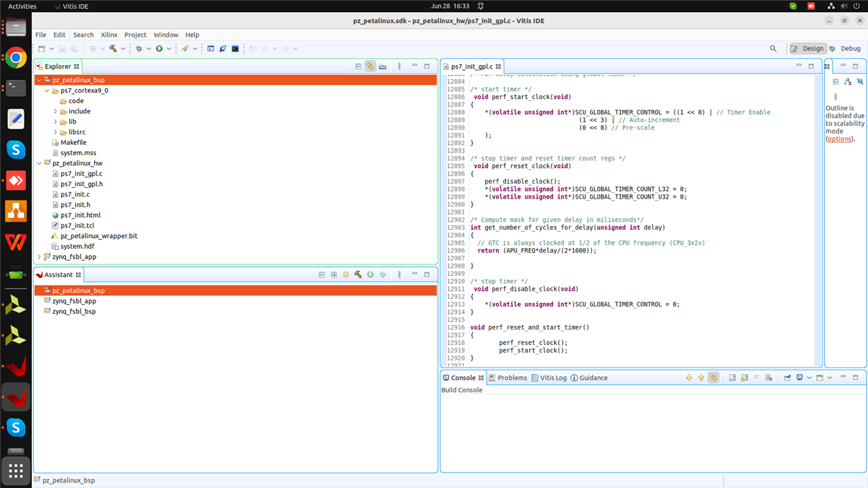
Task: Click the settings gear icon in Assistant panel
Action: [x=346, y=274]
